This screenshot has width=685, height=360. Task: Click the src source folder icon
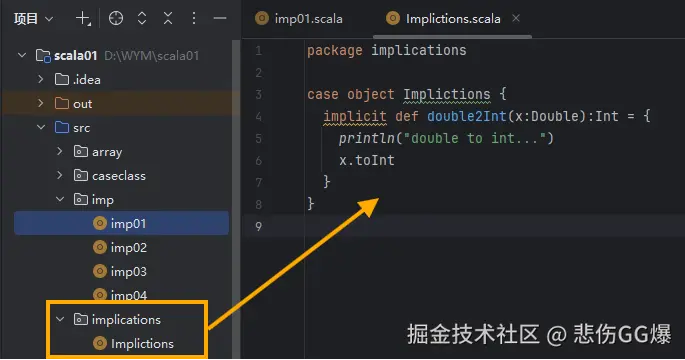pos(62,128)
